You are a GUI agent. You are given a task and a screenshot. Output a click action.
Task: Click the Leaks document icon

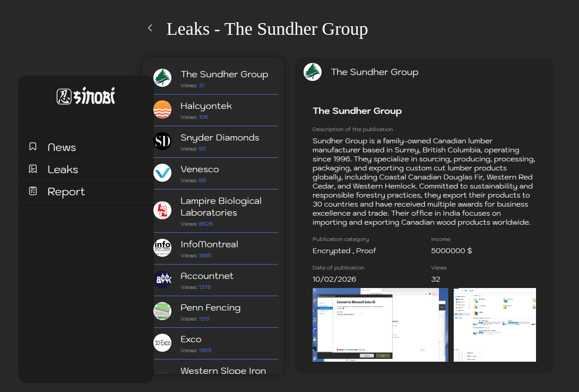33,169
